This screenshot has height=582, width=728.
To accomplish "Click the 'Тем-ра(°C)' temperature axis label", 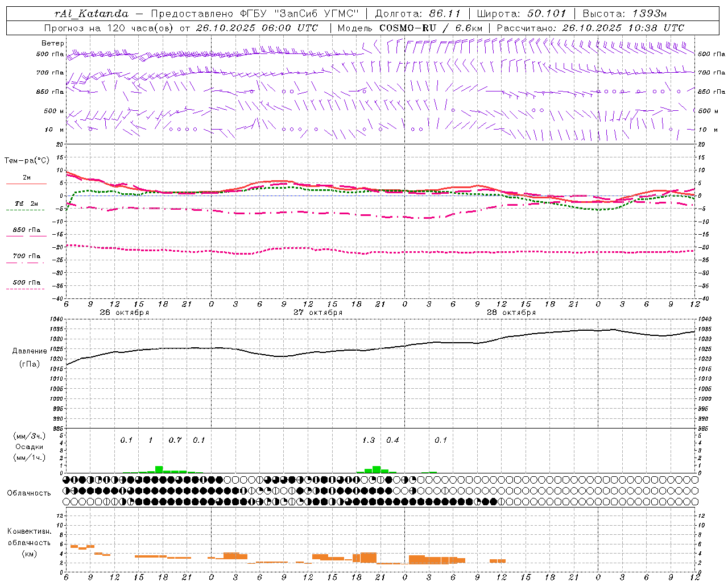I will 27,161.
